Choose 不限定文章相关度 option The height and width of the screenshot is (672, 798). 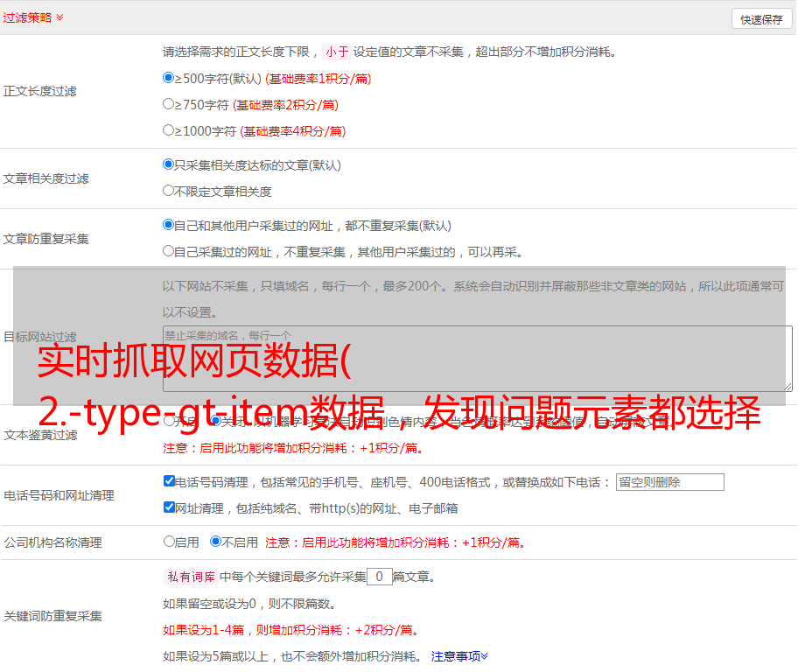[168, 191]
